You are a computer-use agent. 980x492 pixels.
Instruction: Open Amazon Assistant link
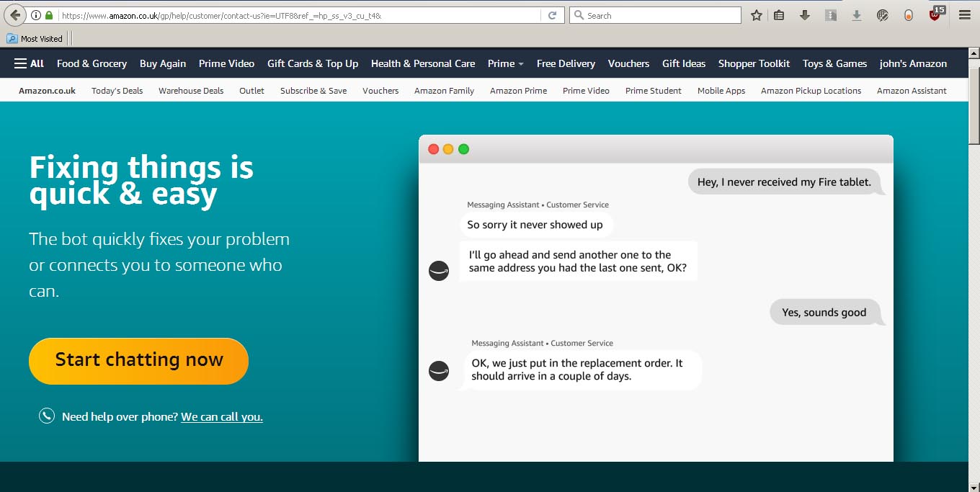click(x=912, y=91)
